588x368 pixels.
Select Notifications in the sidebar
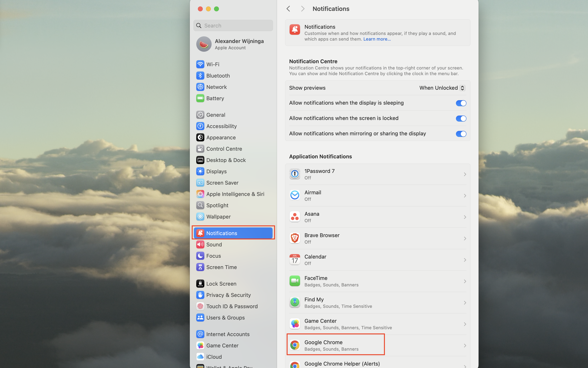click(221, 233)
